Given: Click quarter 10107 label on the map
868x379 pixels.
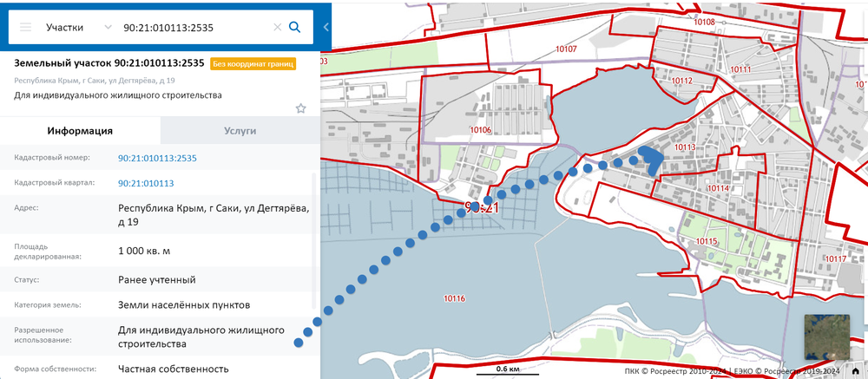Looking at the screenshot, I should click(x=565, y=49).
